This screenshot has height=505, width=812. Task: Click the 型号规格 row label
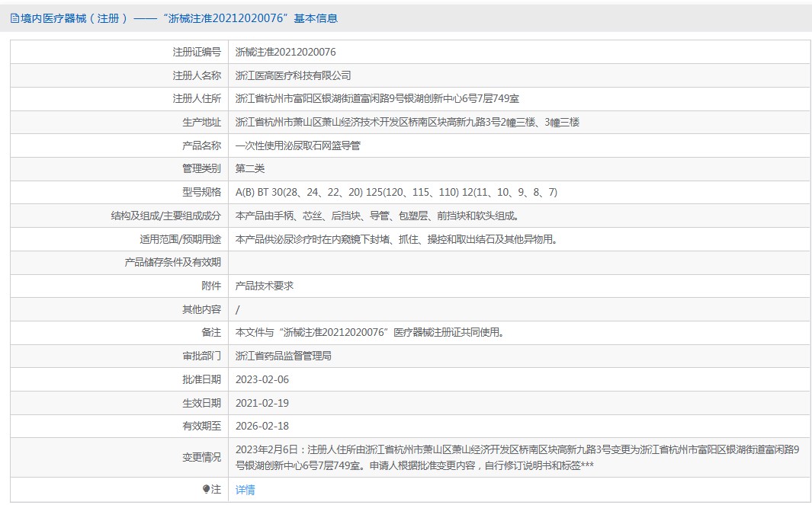point(201,192)
